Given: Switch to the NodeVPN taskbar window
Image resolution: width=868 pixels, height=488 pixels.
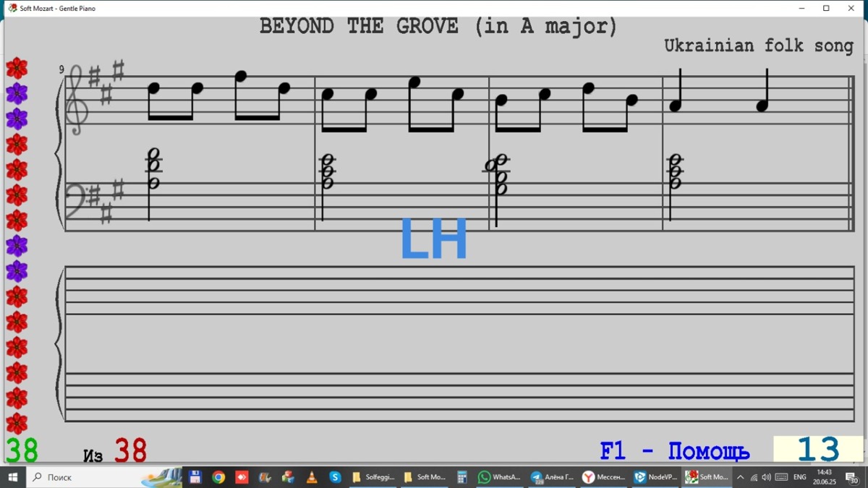Looking at the screenshot, I should [655, 477].
